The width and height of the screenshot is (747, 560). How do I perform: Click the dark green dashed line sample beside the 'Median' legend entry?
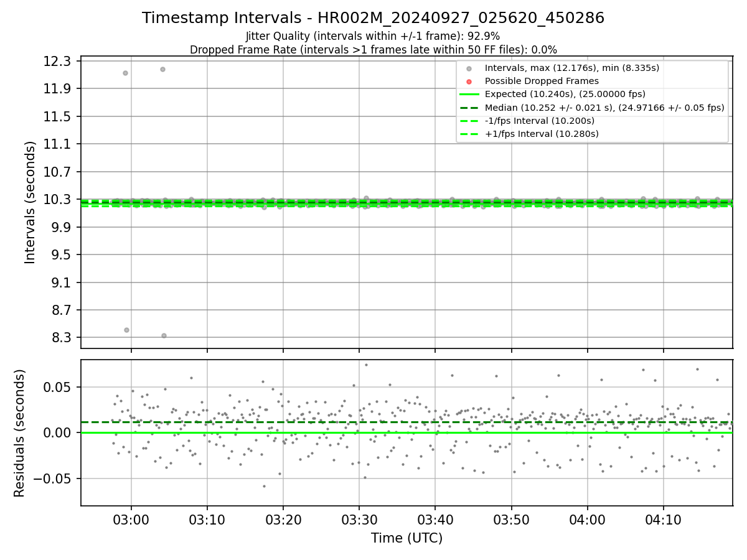[x=469, y=108]
